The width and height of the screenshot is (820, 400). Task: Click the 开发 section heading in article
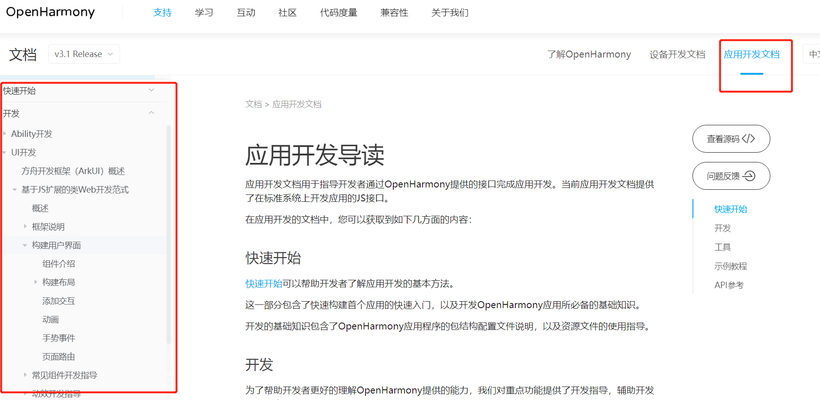pyautogui.click(x=259, y=364)
